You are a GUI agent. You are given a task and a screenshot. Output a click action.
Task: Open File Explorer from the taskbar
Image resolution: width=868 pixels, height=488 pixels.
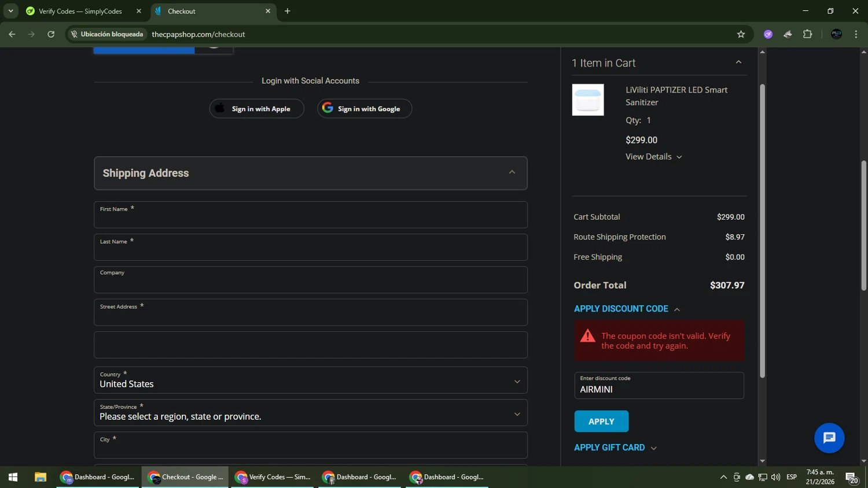pos(40,477)
